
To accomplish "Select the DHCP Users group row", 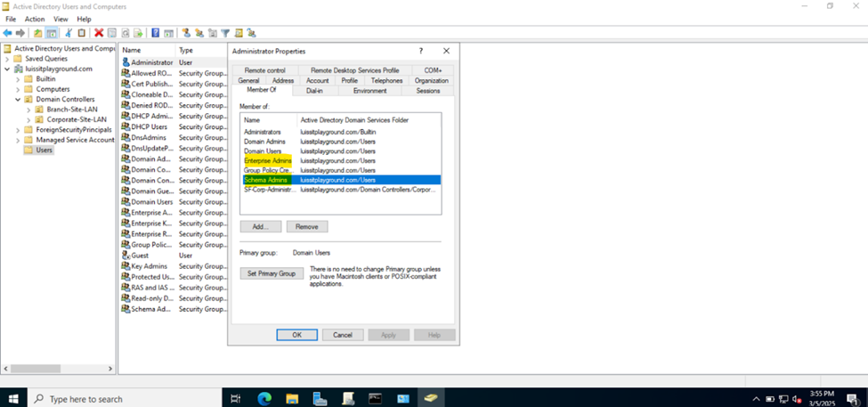I will [x=174, y=126].
